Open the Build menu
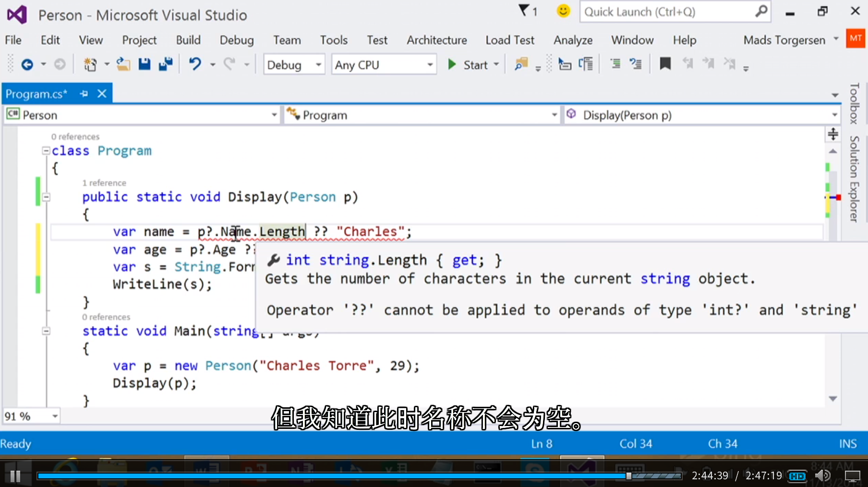Image resolution: width=868 pixels, height=487 pixels. pos(188,40)
